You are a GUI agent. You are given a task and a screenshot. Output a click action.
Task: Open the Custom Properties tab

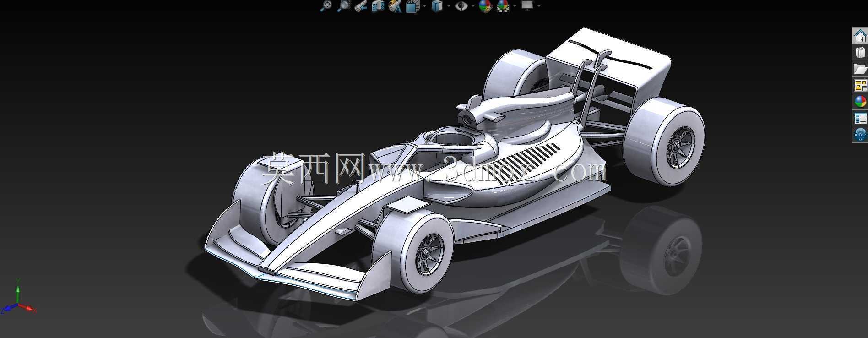point(860,118)
